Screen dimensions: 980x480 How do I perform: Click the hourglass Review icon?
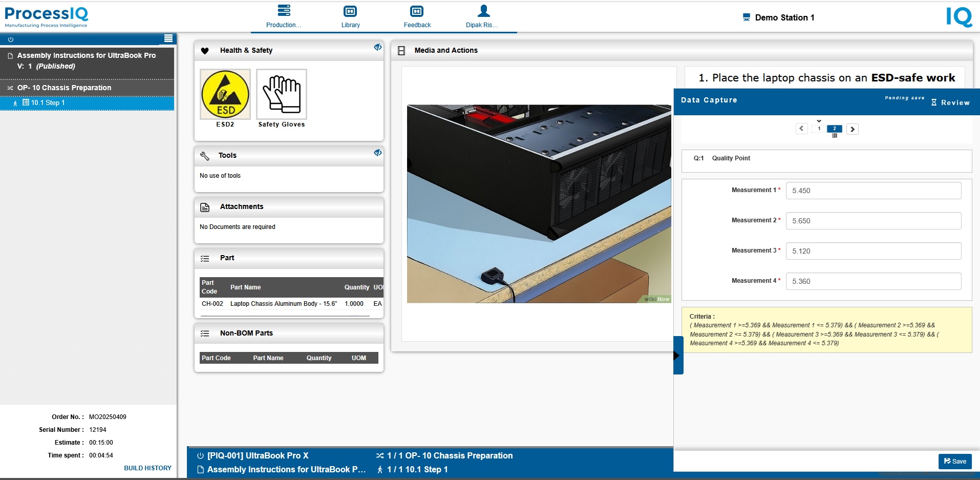click(x=934, y=102)
